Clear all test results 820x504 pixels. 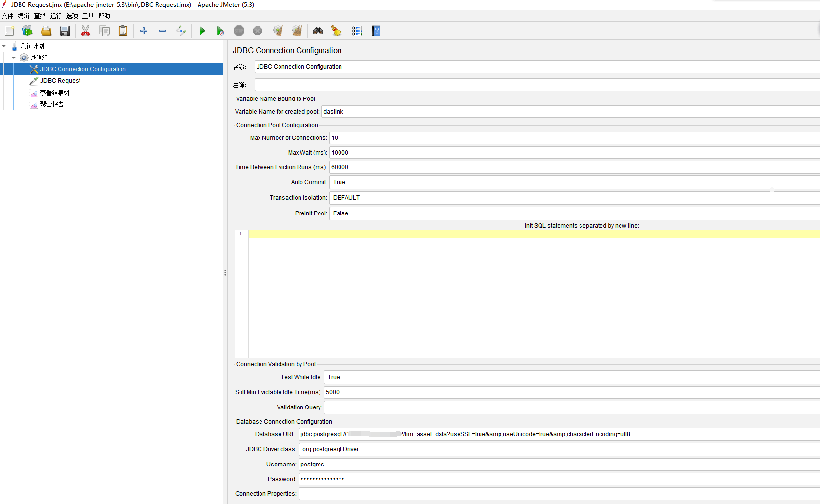297,31
